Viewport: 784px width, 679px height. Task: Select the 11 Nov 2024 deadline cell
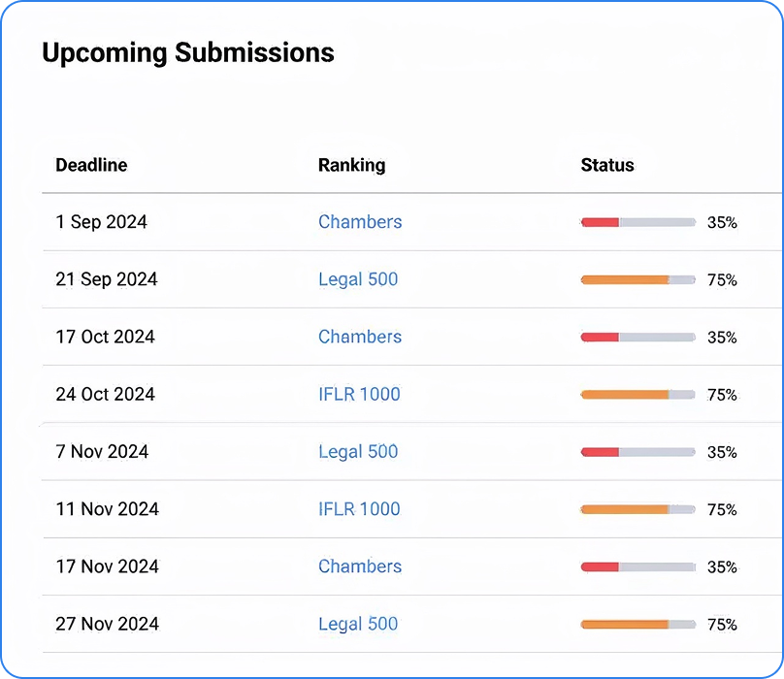[107, 509]
